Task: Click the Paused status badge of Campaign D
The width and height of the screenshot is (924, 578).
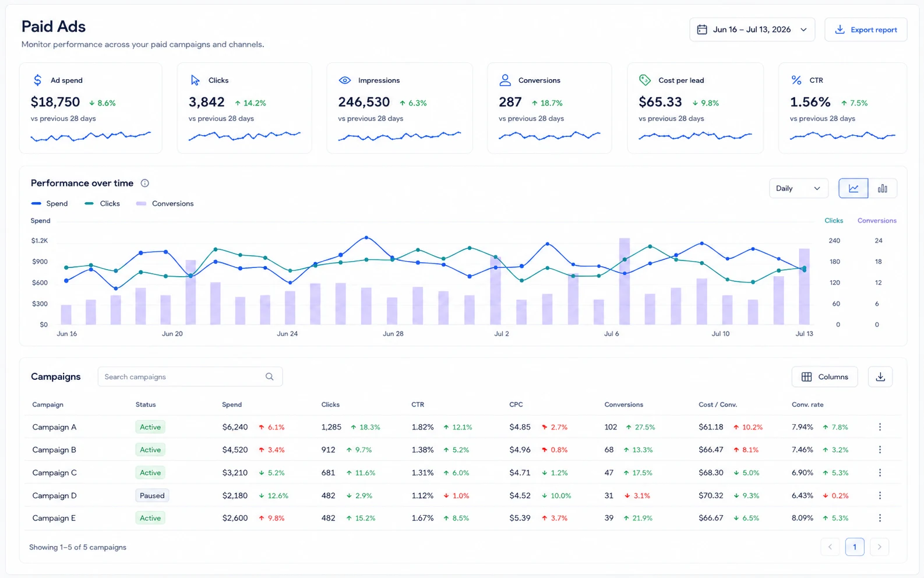Action: coord(152,495)
